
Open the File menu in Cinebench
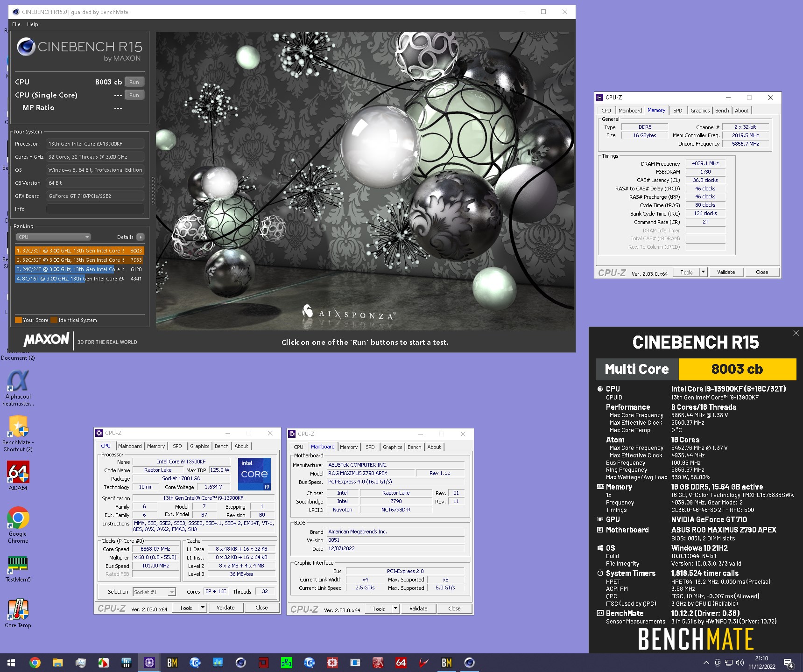pos(16,24)
